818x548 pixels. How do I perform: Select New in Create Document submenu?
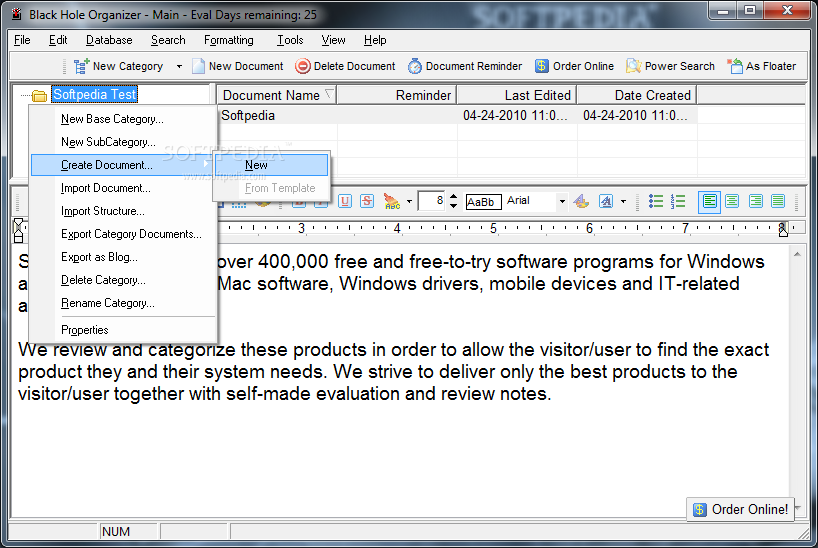click(x=272, y=165)
